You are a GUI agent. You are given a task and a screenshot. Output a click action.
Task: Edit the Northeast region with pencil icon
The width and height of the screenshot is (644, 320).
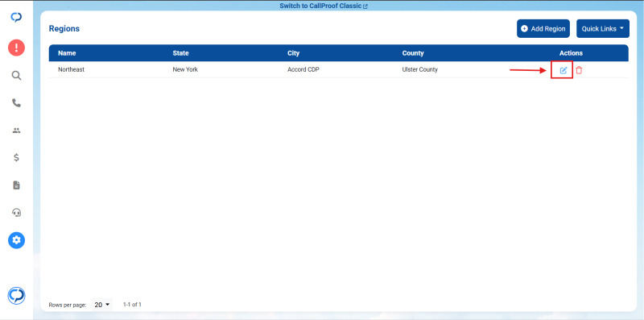pos(563,70)
